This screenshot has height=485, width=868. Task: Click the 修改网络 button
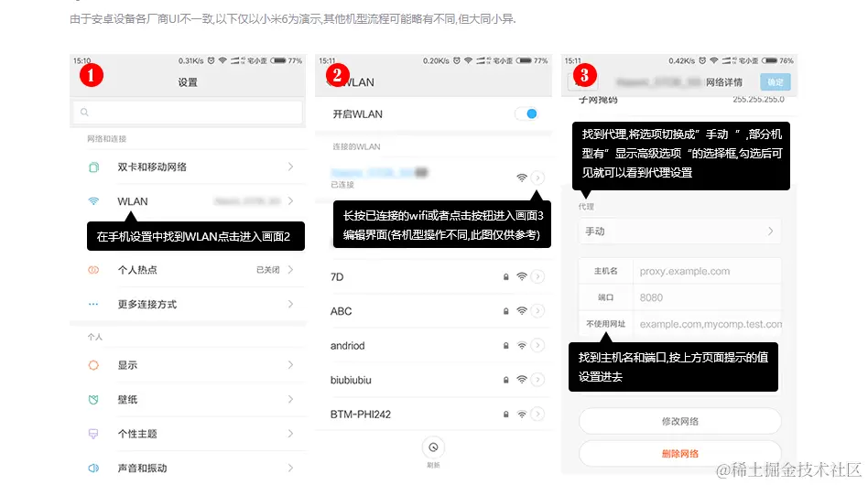pyautogui.click(x=679, y=422)
